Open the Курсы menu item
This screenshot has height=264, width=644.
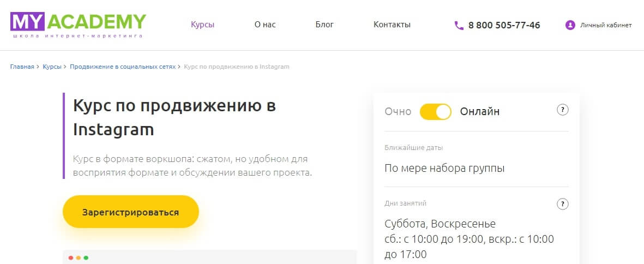click(x=202, y=25)
